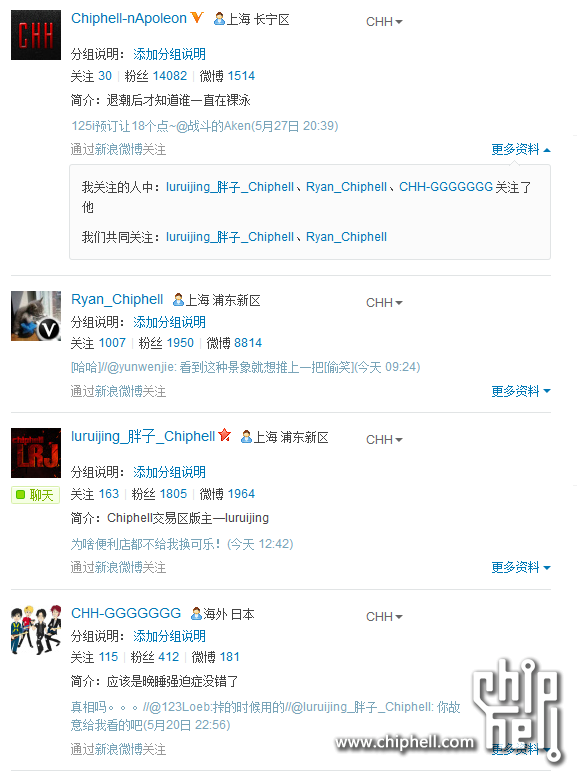Open Ryan_Chiphell's cat avatar
577x779 pixels.
click(x=36, y=316)
